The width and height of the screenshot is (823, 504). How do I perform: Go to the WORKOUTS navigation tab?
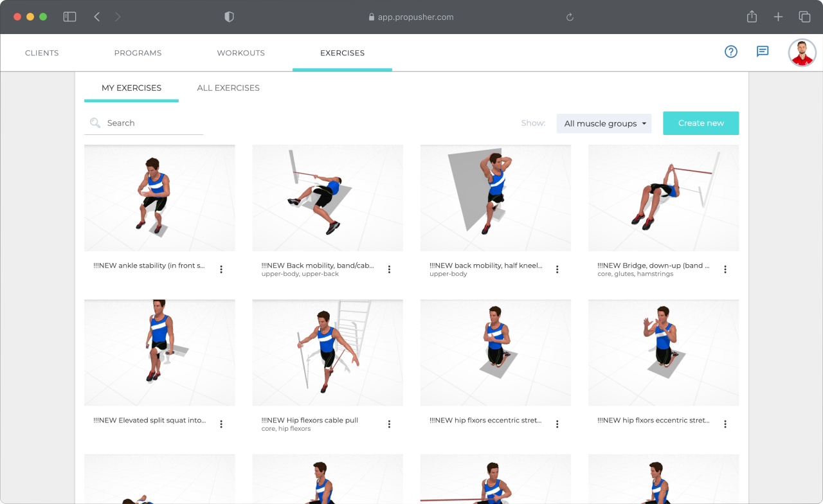pos(240,53)
